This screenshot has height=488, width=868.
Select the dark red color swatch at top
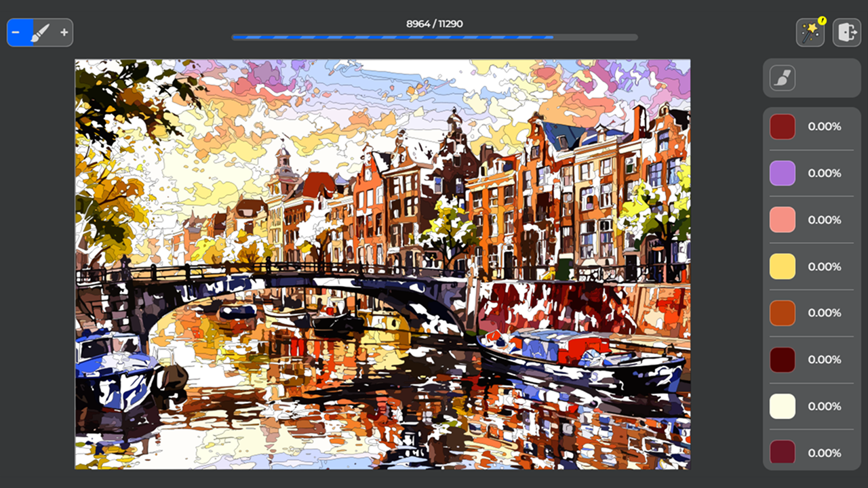point(782,126)
